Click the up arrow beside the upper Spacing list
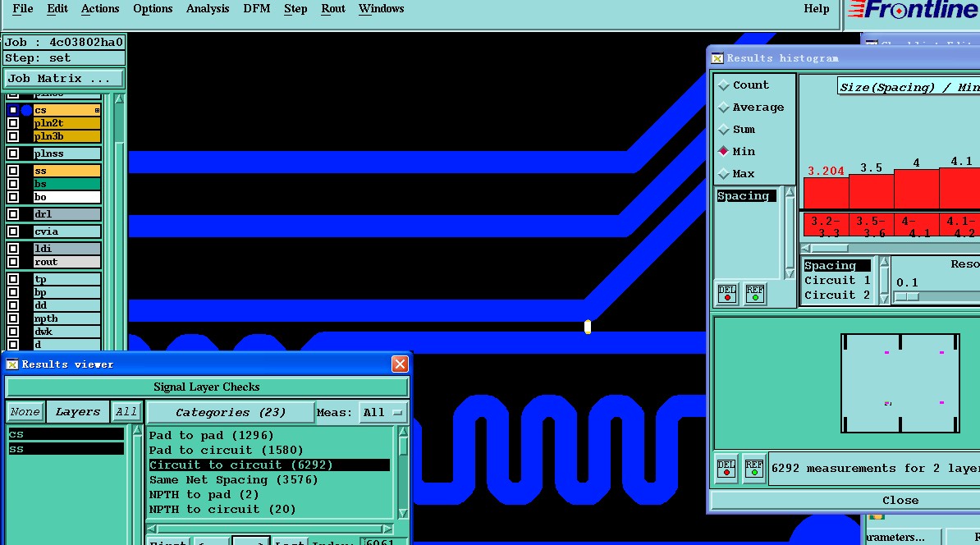980x545 pixels. 790,193
